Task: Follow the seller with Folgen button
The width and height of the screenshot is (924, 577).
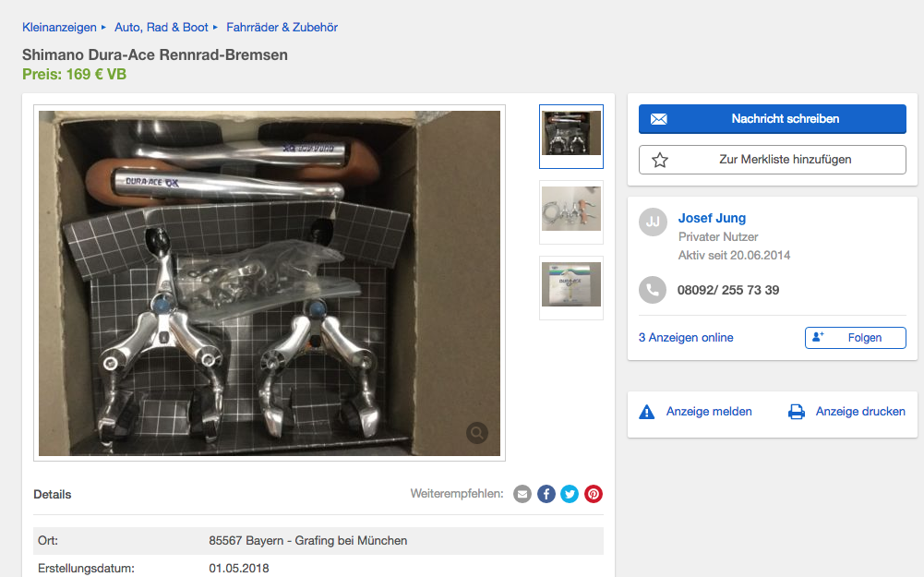Action: [856, 338]
